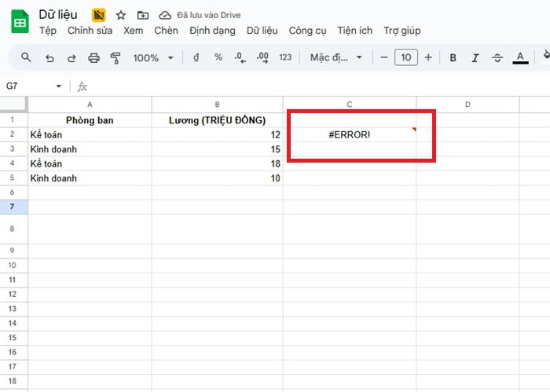Open the text color picker

(519, 57)
